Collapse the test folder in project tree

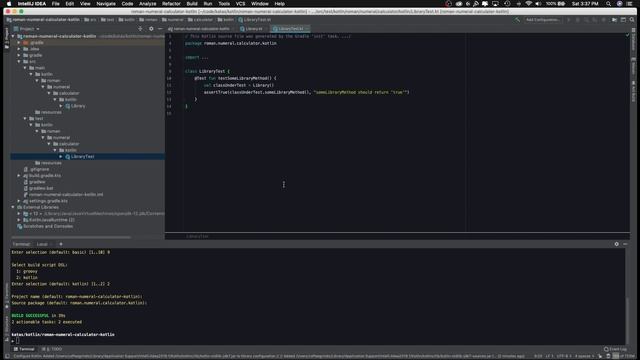(25, 118)
